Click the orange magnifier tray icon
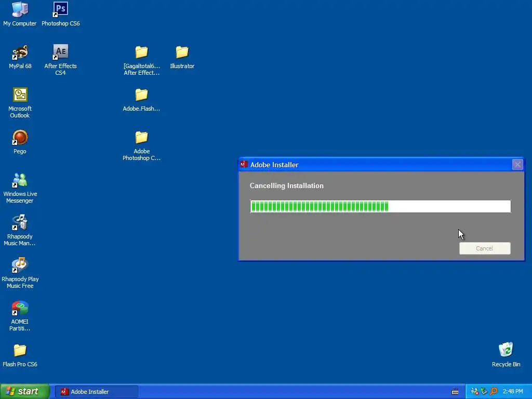532x399 pixels. 494,392
